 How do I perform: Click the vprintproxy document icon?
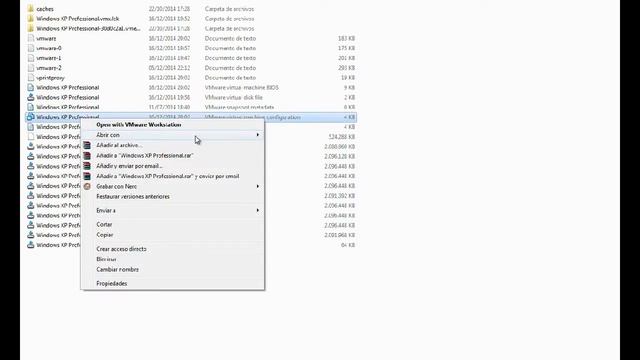coord(31,78)
